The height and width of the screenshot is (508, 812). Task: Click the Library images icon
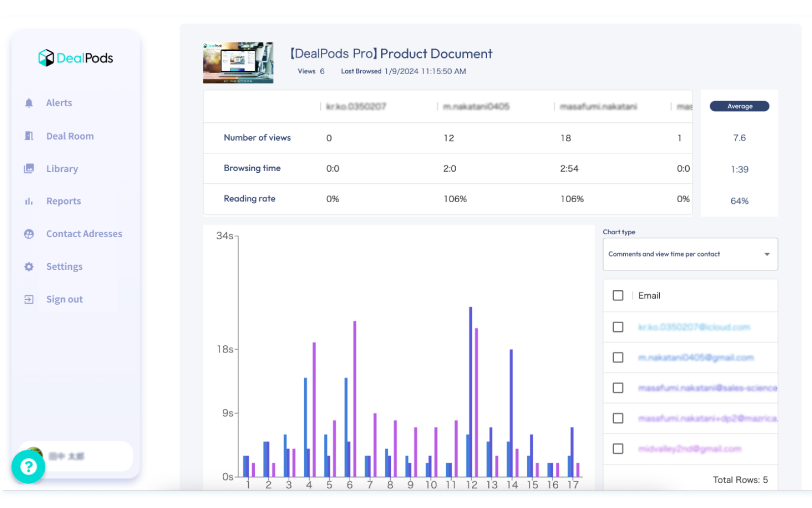pos(29,169)
